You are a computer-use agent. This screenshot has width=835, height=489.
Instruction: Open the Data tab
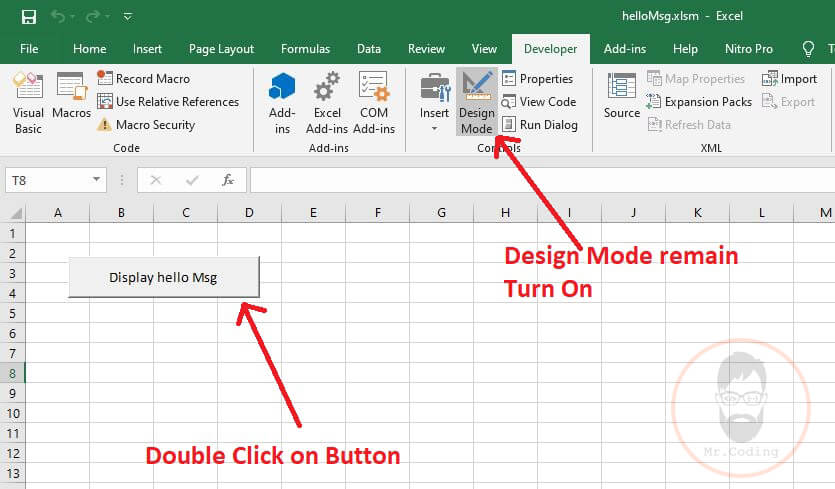pyautogui.click(x=369, y=49)
